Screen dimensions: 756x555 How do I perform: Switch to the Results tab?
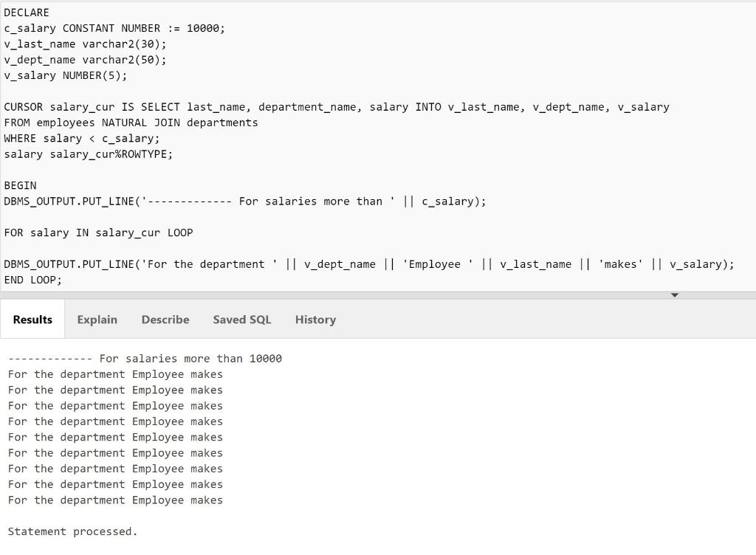point(32,320)
